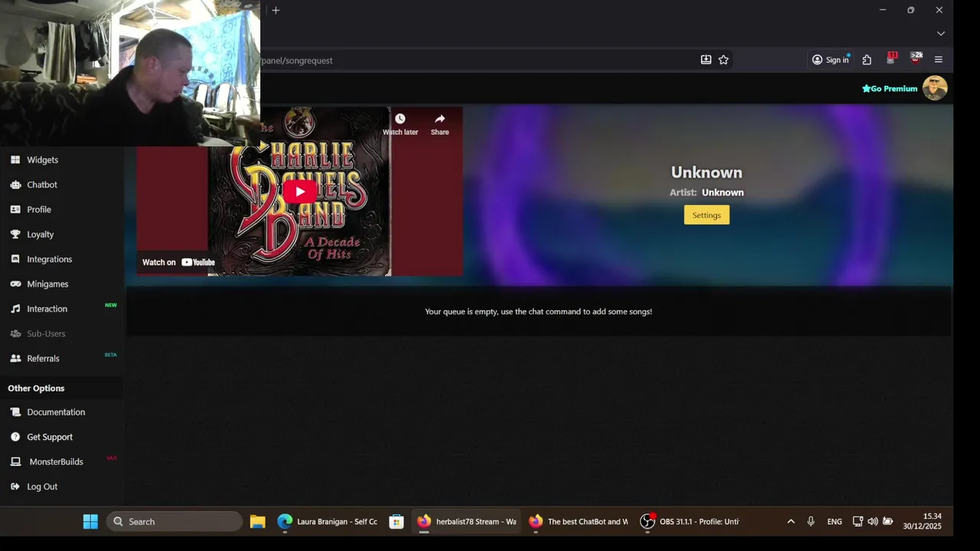Expand the list all tabs chevron
Screen dimensions: 980x551
941,34
